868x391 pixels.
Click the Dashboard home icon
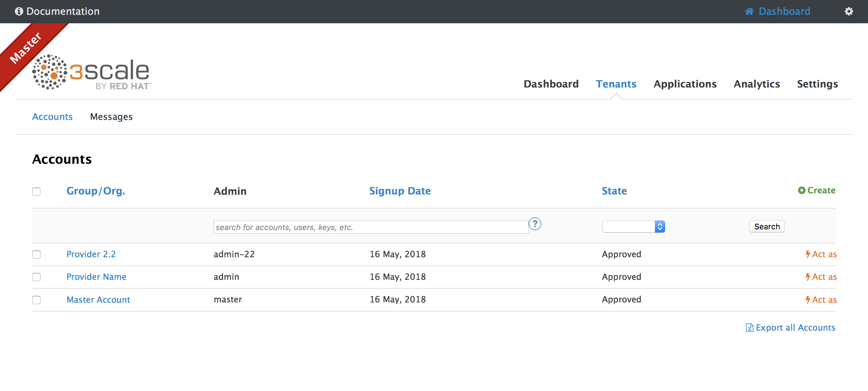[x=751, y=11]
